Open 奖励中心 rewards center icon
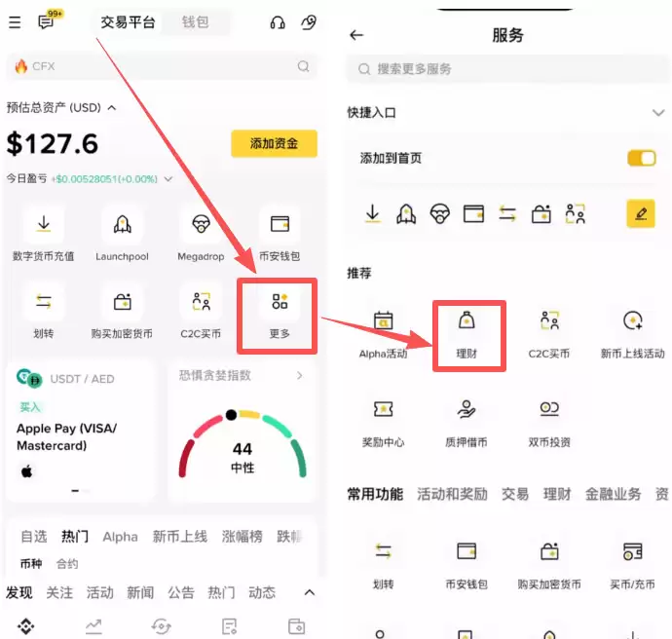The width and height of the screenshot is (672, 639). 383,411
